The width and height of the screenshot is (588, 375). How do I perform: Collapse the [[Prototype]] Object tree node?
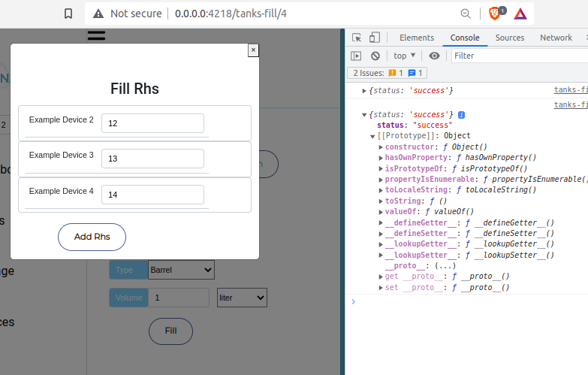pos(372,136)
